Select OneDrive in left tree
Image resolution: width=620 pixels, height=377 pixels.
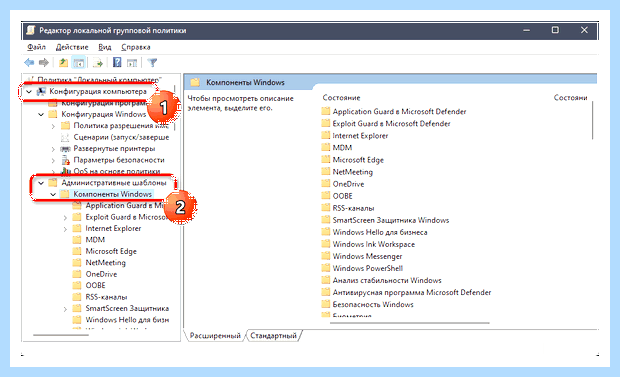coord(101,274)
